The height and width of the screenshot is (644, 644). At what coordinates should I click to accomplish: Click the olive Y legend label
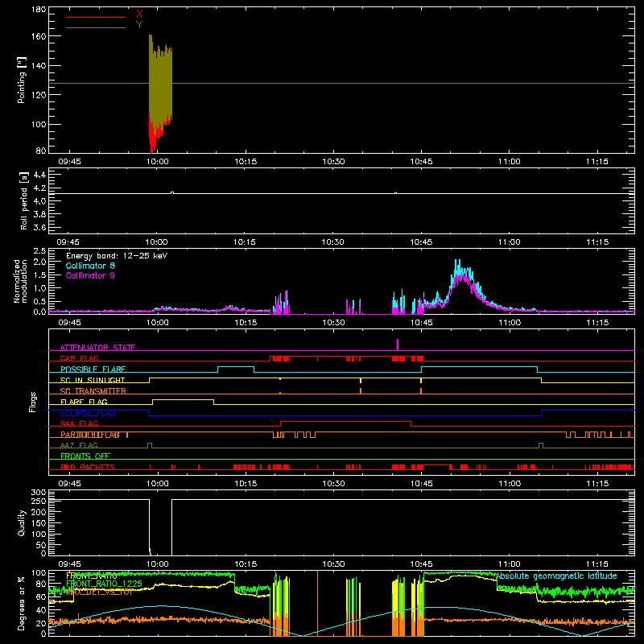point(139,25)
